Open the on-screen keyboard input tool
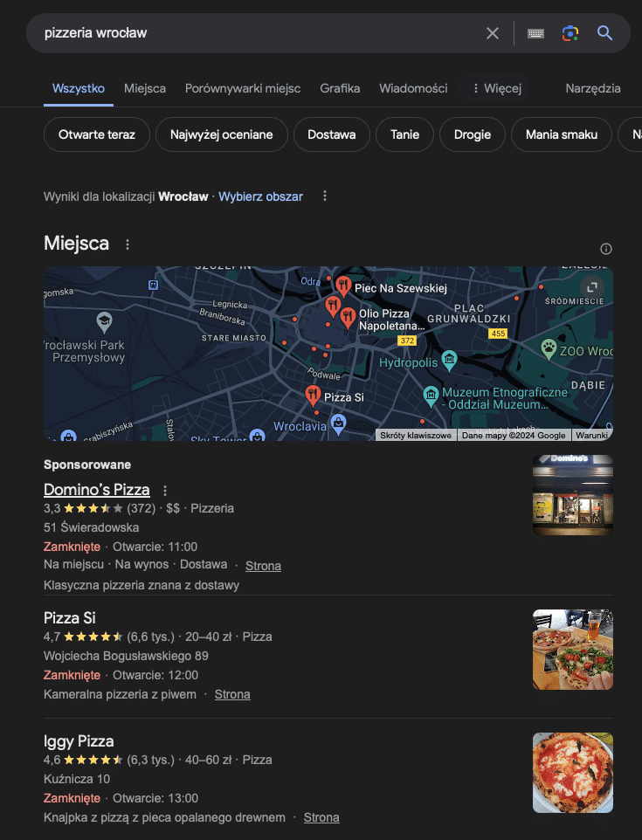 [x=535, y=33]
